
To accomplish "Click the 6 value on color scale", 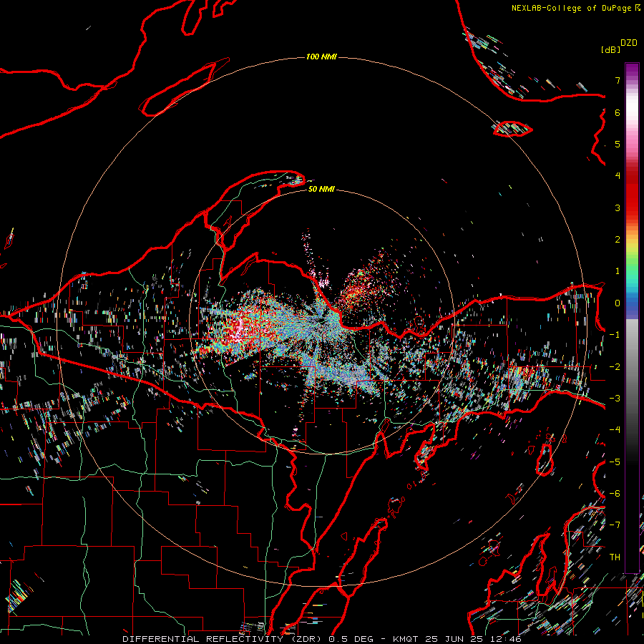I will tap(618, 112).
